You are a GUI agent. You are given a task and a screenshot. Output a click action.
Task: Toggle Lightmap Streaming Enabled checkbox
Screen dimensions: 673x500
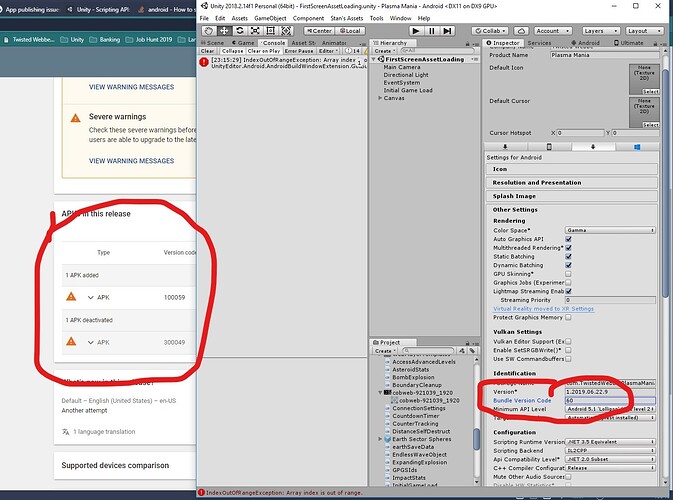coord(568,291)
